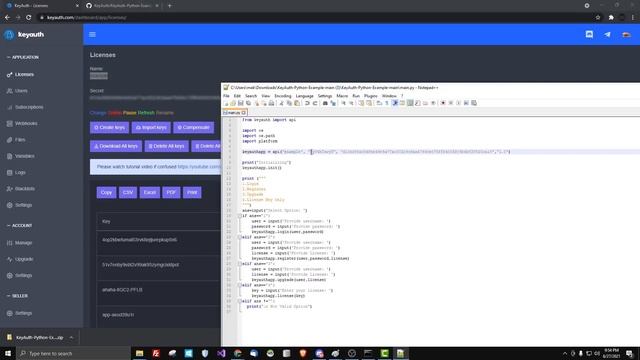Click the Pause link under Secret
The height and width of the screenshot is (360, 640).
coord(129,113)
